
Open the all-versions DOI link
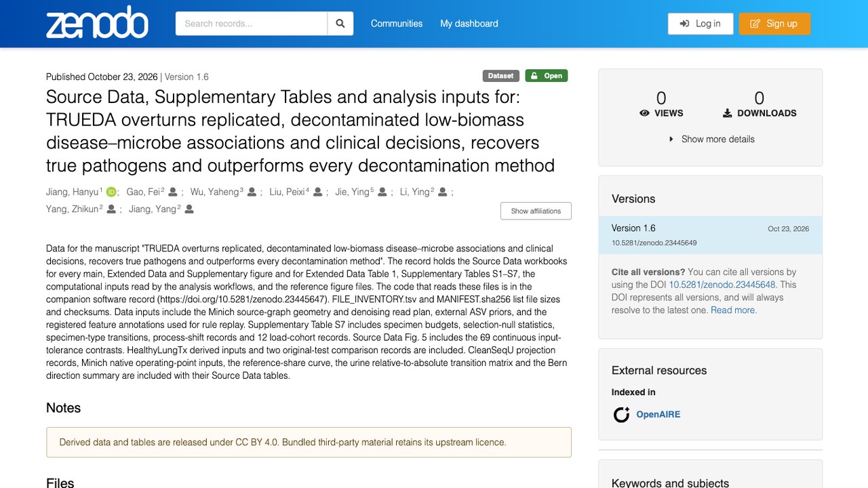point(722,285)
